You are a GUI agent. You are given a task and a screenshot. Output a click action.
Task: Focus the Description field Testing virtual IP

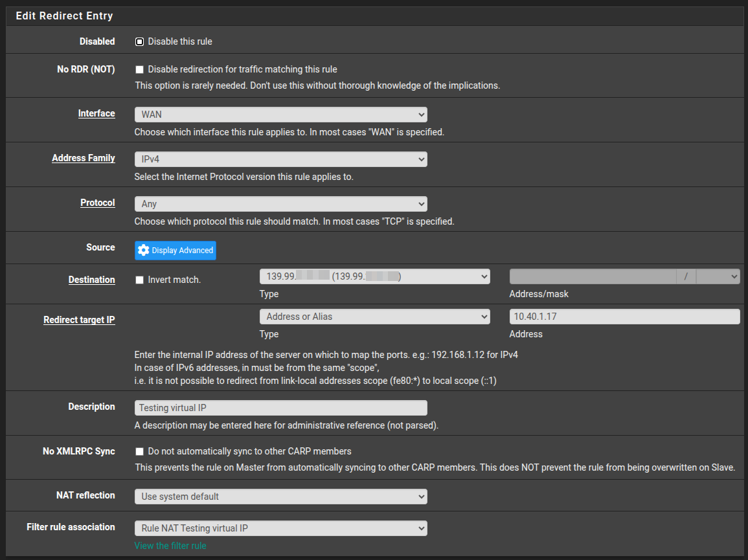[281, 408]
